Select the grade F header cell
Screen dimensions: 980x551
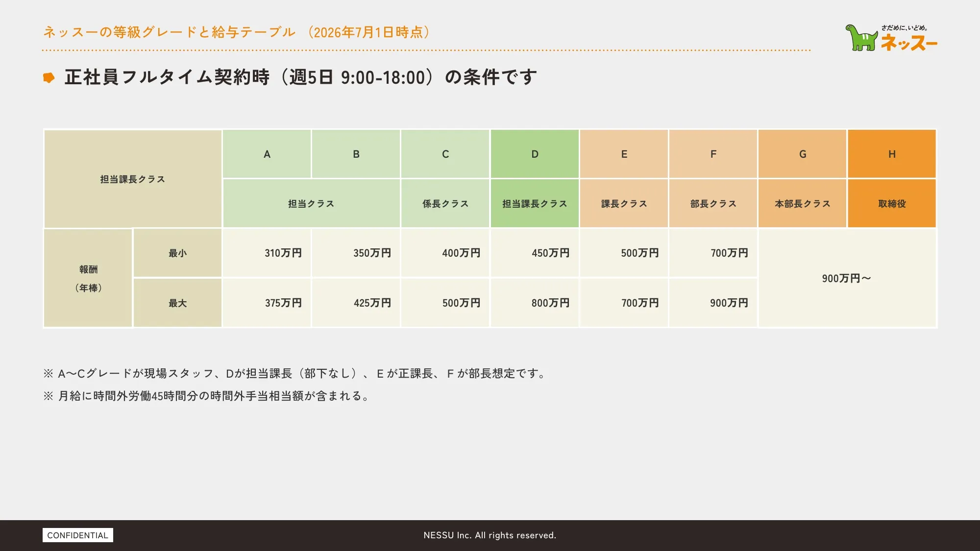(713, 154)
